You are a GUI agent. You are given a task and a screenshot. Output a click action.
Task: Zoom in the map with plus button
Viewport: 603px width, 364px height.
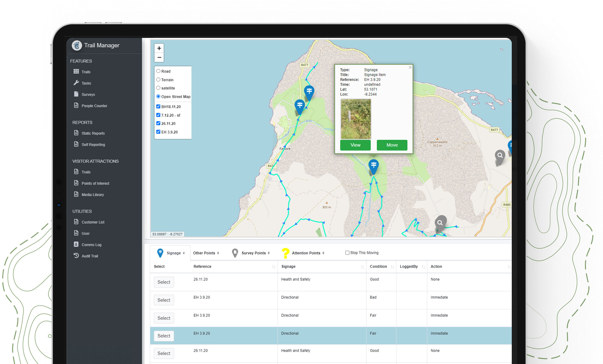pos(159,48)
